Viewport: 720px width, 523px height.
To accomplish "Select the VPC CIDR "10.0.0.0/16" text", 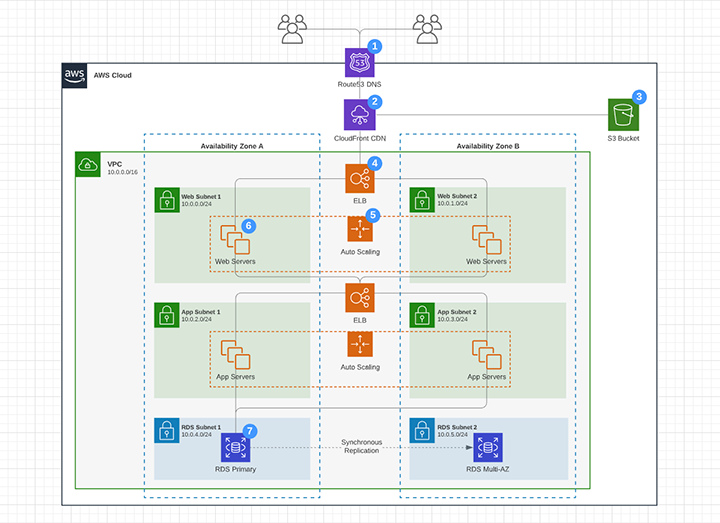I will (x=123, y=172).
